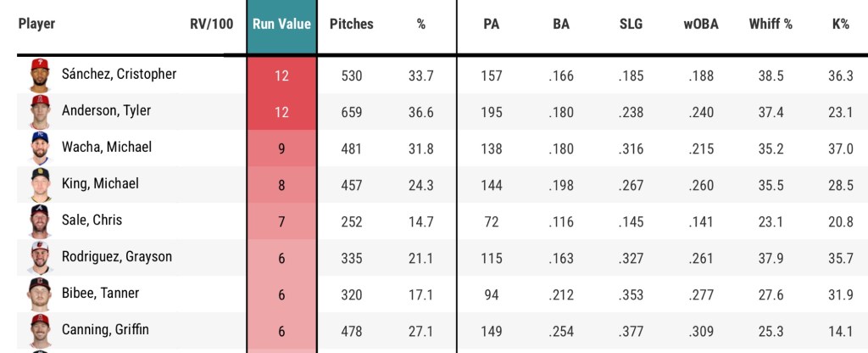The height and width of the screenshot is (353, 868).
Task: Open Wacha, Michael player link
Action: coord(107,148)
